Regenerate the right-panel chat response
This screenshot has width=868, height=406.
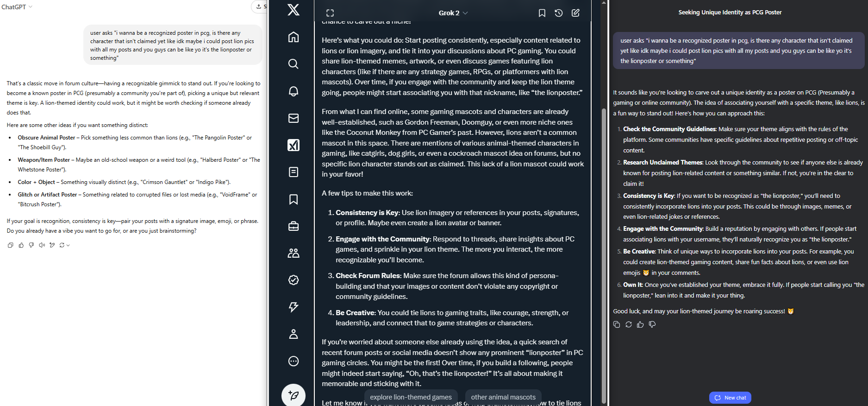[x=629, y=324]
